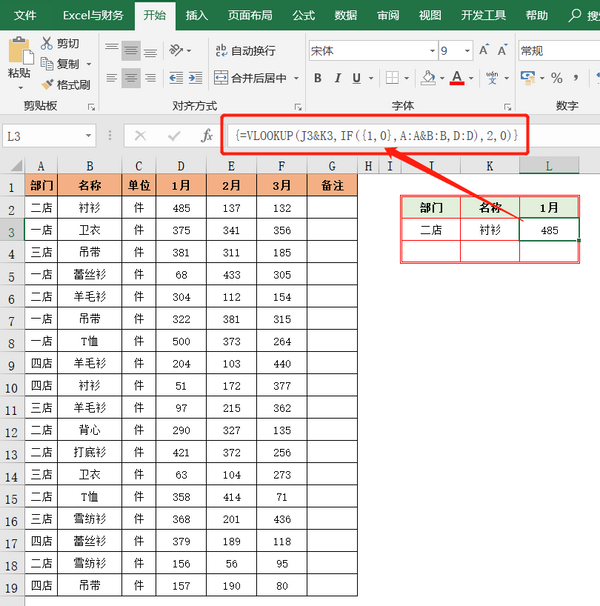Increase indent in alignment group
Image resolution: width=600 pixels, height=606 pixels.
click(195, 78)
